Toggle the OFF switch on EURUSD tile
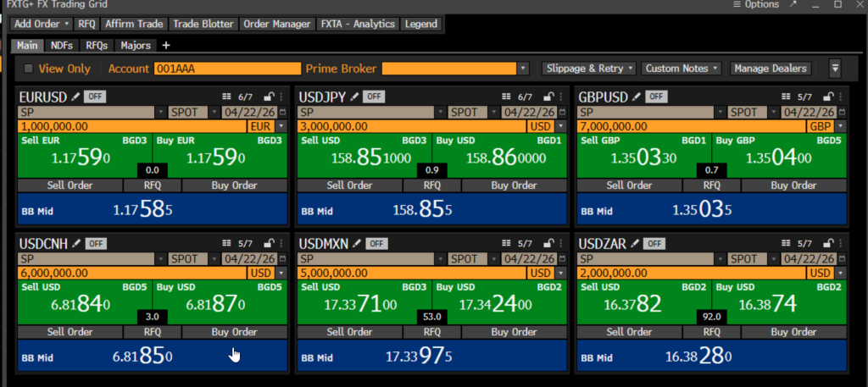868x387 pixels. (94, 97)
